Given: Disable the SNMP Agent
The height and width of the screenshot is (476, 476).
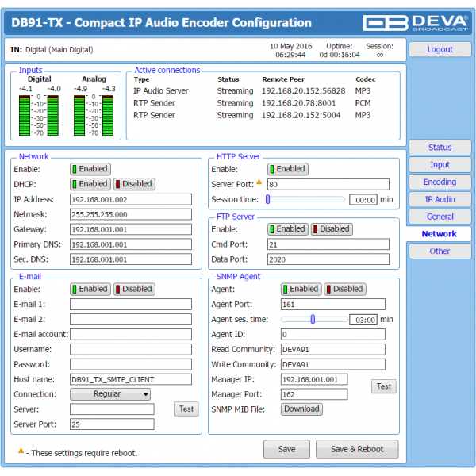Looking at the screenshot, I should pyautogui.click(x=345, y=289).
